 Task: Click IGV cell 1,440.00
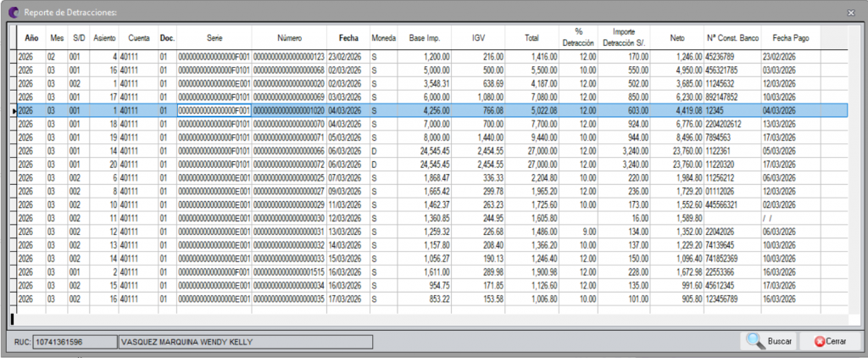(478, 137)
